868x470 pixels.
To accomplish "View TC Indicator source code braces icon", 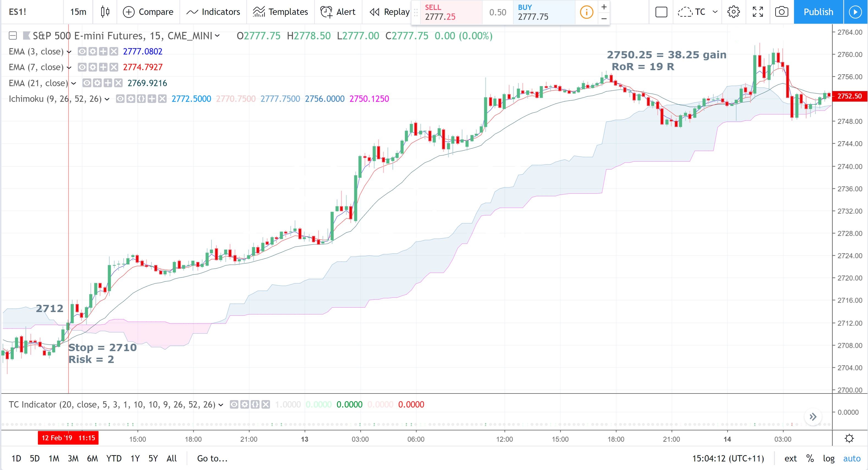I will point(255,404).
